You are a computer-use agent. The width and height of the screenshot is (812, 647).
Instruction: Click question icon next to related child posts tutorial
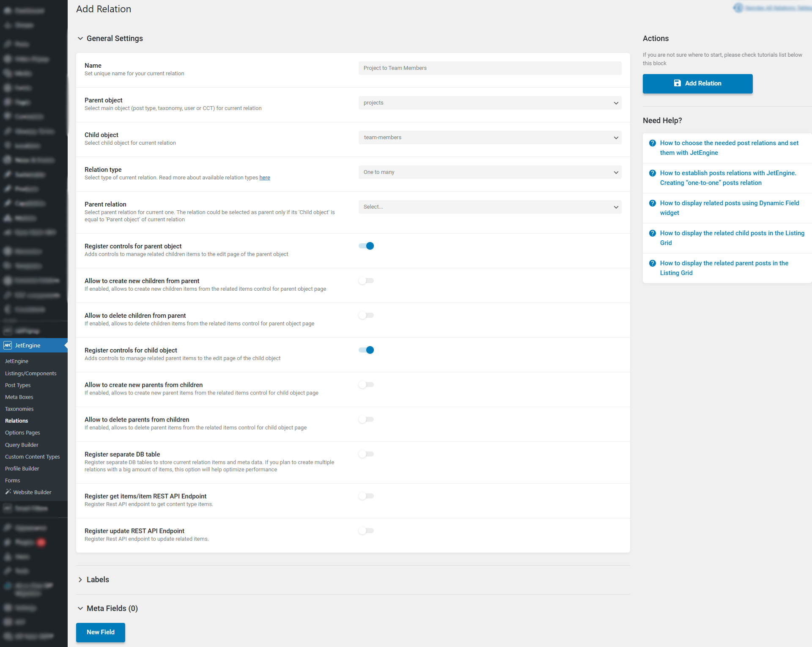click(x=652, y=233)
